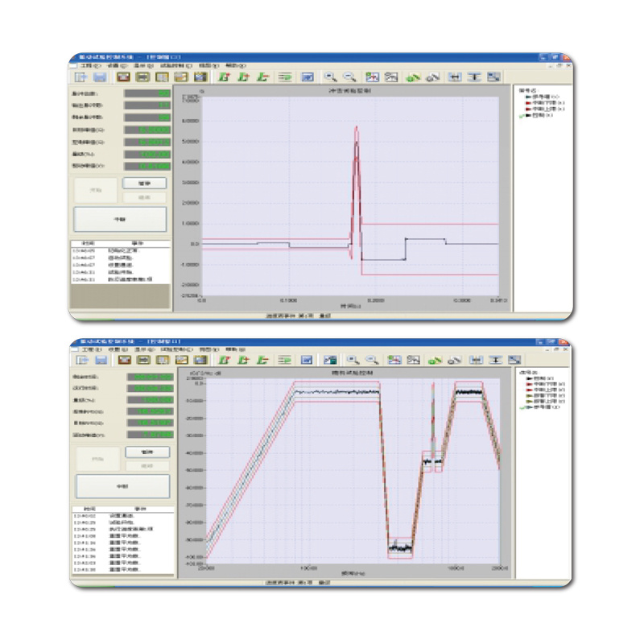Click the first green flag icon in lower toolbar
The width and height of the screenshot is (644, 644).
225,360
